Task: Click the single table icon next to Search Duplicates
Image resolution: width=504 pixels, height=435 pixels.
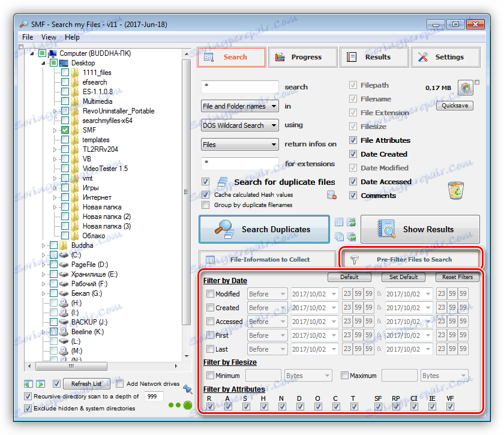Action: [339, 222]
